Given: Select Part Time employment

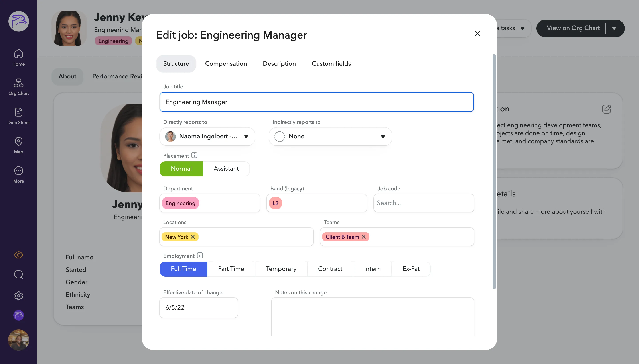Looking at the screenshot, I should (x=231, y=269).
